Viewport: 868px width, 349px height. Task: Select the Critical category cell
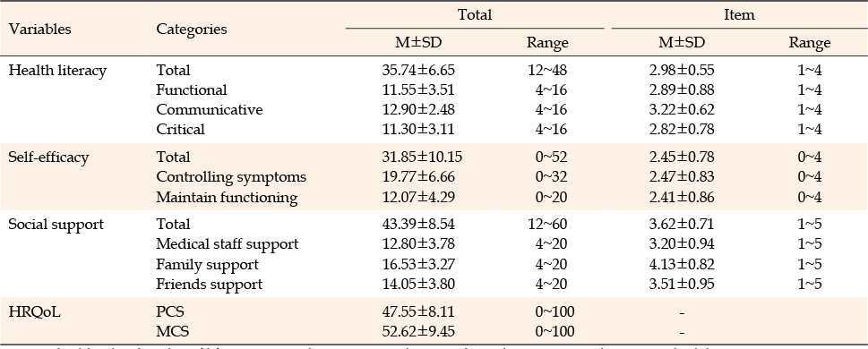(x=180, y=130)
